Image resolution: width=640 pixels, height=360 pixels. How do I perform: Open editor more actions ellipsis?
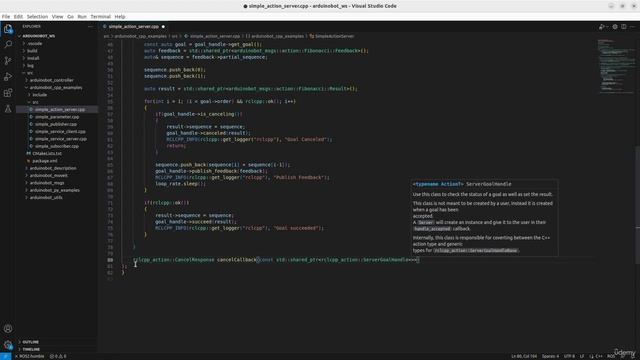[x=633, y=27]
